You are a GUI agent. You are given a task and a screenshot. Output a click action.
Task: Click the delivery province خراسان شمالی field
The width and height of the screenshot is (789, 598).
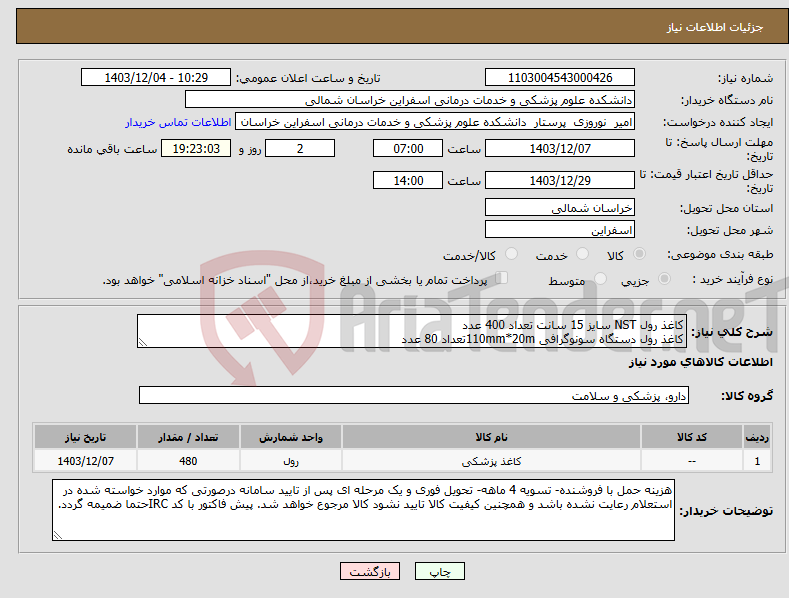coord(560,207)
